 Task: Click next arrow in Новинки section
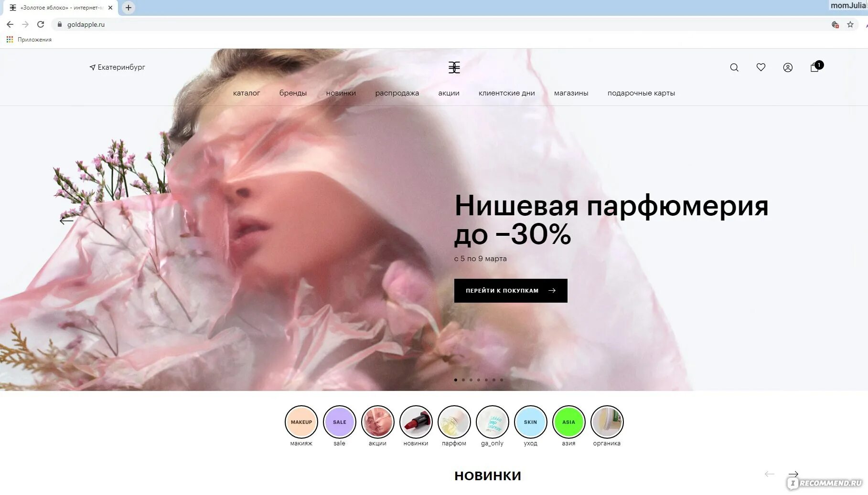pos(793,474)
